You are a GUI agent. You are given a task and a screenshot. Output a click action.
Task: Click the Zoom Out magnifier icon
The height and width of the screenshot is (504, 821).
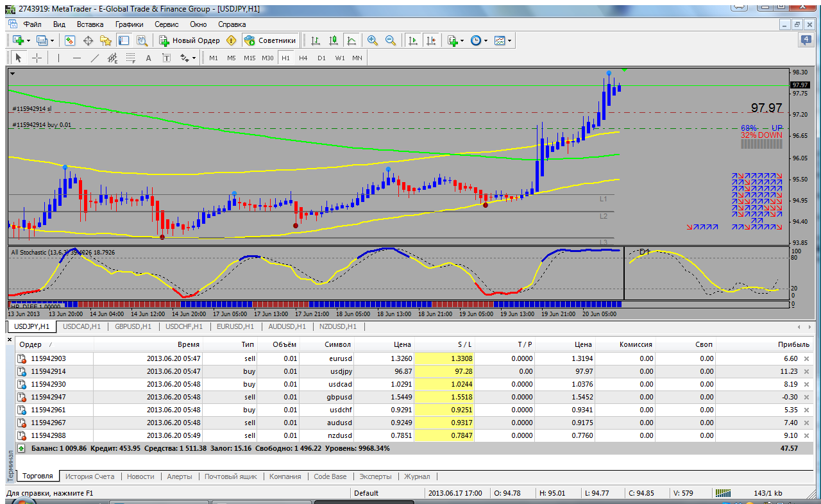[390, 40]
